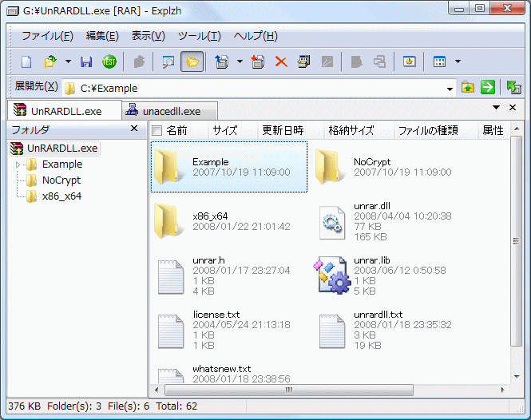Tick the select-all checkbox beside 名前 header
The height and width of the screenshot is (420, 531).
[x=157, y=130]
